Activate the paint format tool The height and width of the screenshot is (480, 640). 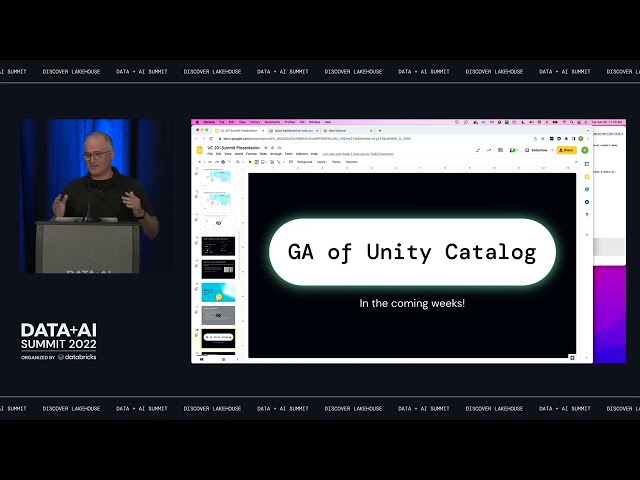(x=230, y=162)
